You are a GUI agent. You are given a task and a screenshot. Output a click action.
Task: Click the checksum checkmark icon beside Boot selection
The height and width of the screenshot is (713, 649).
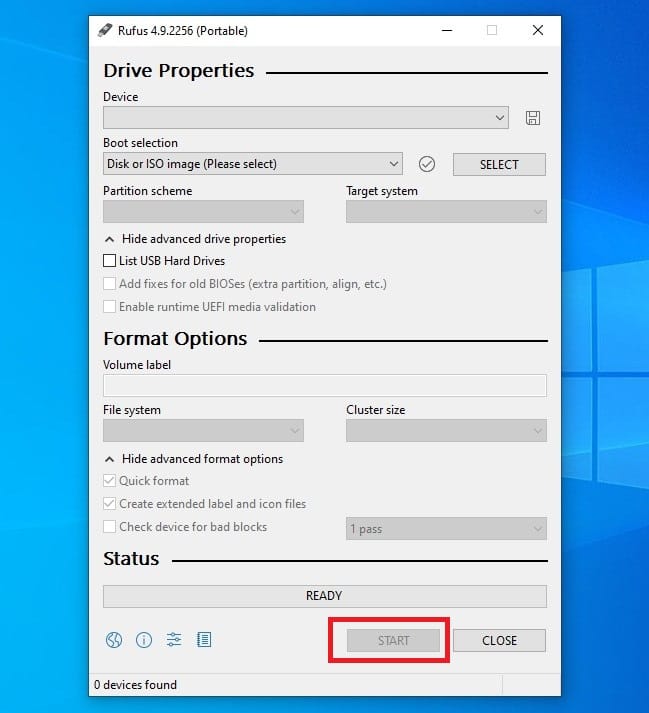pos(426,164)
